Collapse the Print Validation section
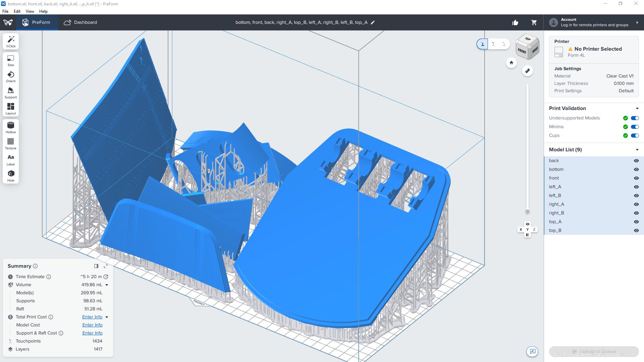This screenshot has width=644, height=362. coord(637,108)
